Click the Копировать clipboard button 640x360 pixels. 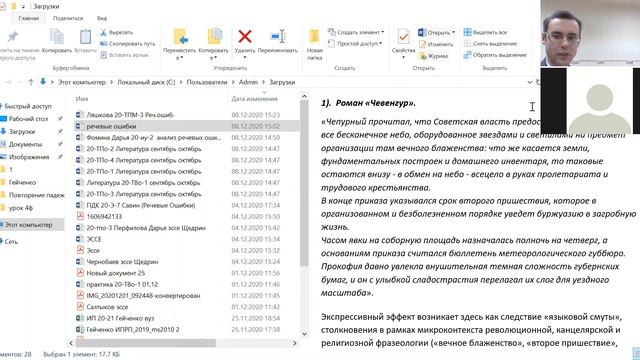point(57,41)
